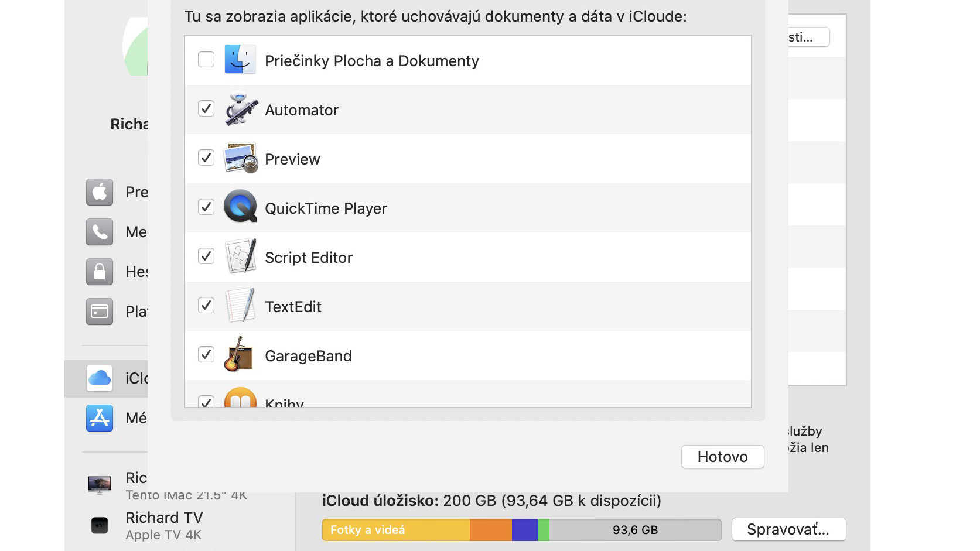Disable the GarageBand checkbox

click(x=206, y=354)
